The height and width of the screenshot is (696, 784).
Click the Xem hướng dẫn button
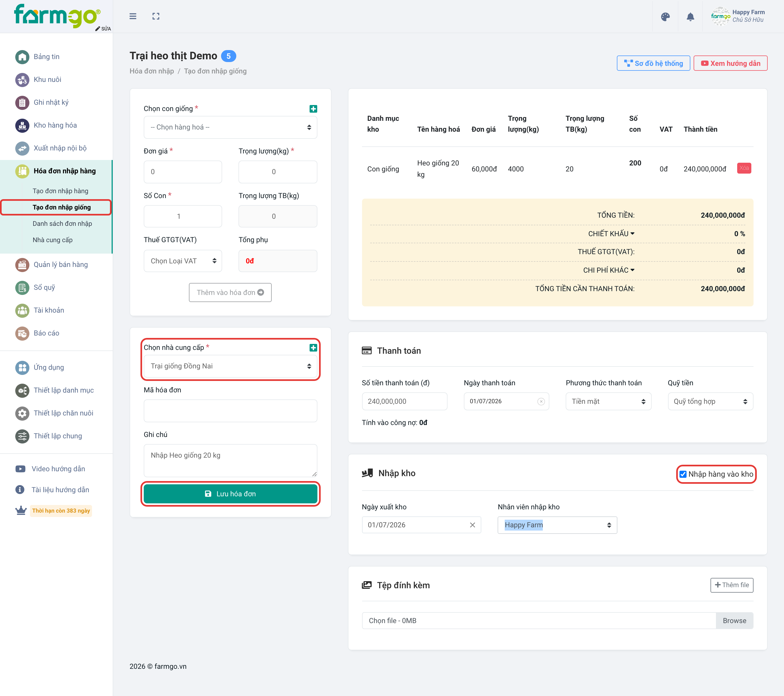(x=730, y=63)
